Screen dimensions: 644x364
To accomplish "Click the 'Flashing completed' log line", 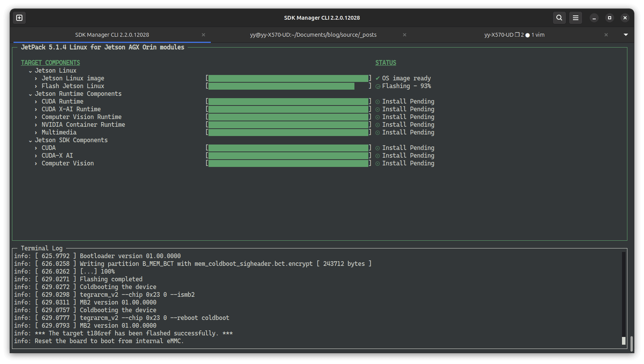I will click(78, 279).
